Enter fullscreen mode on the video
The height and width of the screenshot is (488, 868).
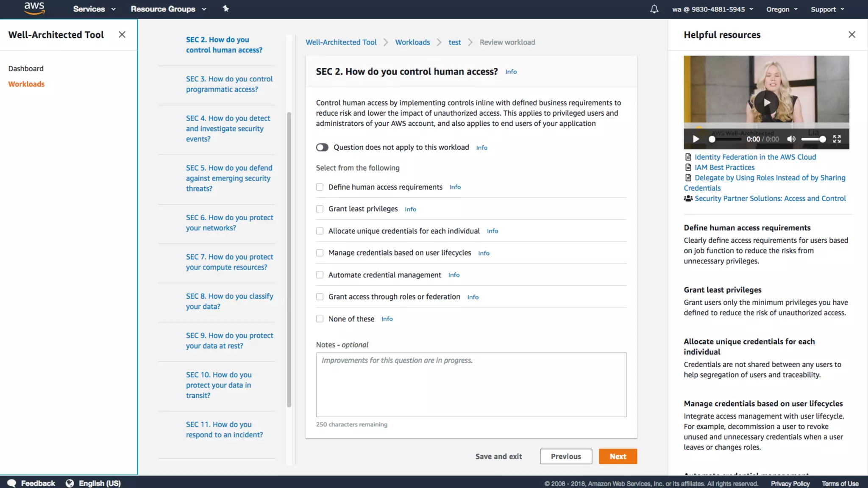point(837,139)
